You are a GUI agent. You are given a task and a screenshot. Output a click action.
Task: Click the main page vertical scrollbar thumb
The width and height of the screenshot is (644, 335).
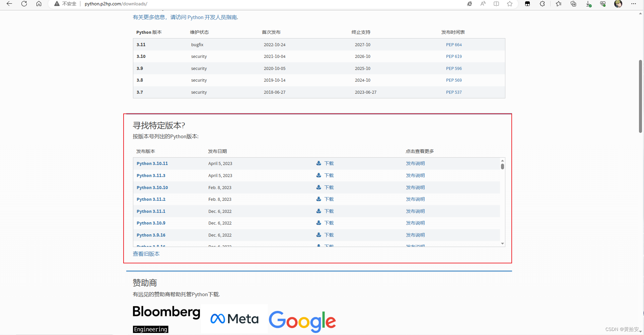(x=640, y=96)
